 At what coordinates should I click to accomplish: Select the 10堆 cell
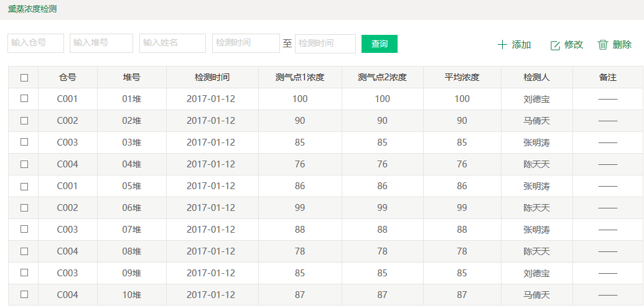click(132, 295)
